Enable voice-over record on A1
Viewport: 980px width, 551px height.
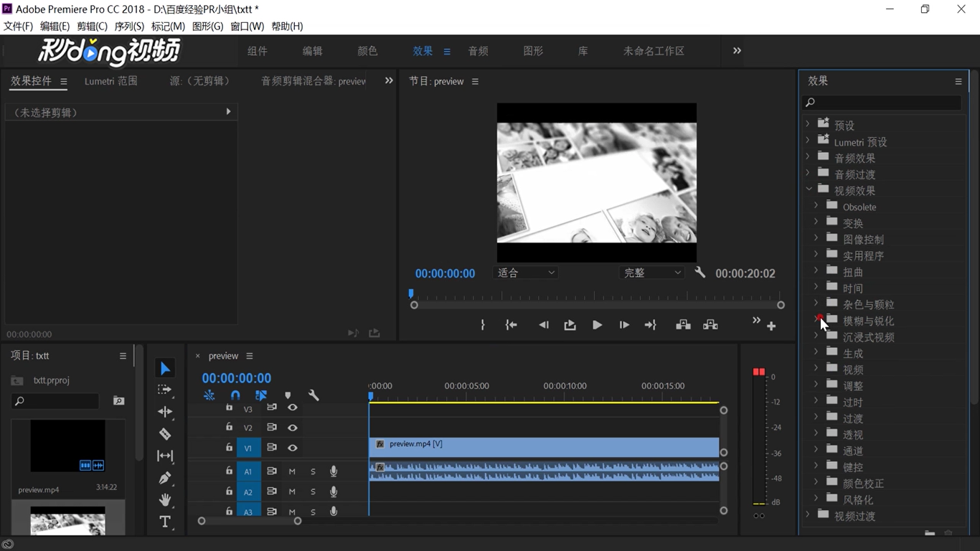pyautogui.click(x=334, y=471)
